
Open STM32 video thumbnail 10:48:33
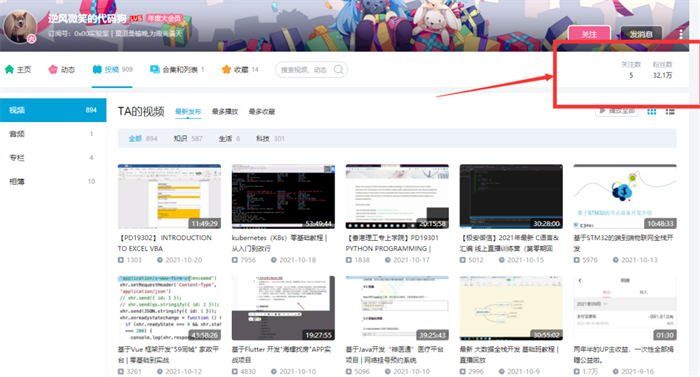point(625,197)
